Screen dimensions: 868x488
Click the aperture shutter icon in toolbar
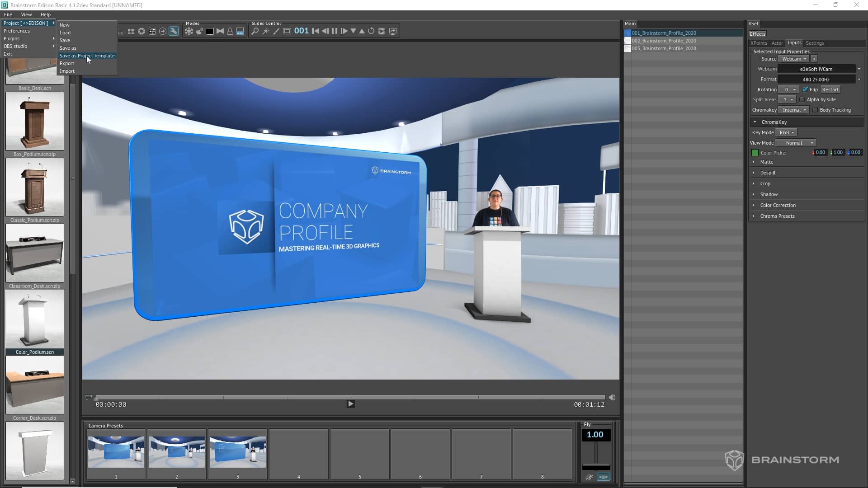(x=142, y=31)
